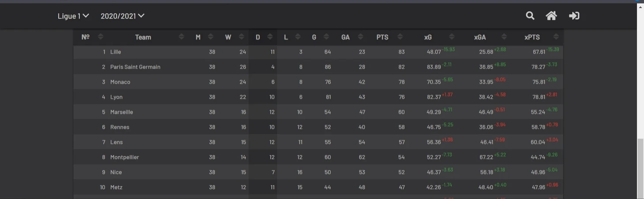644x199 pixels.
Task: Open the search magnifier icon
Action: pos(530,16)
